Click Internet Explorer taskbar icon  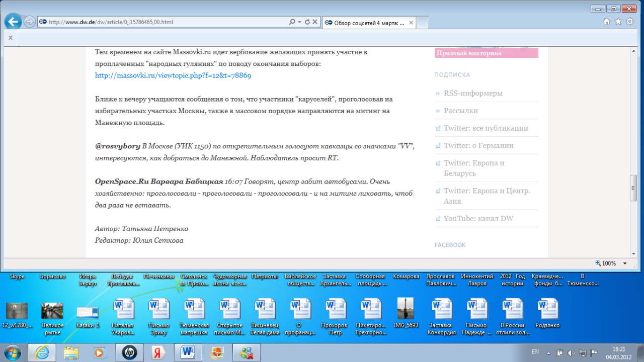[x=42, y=352]
